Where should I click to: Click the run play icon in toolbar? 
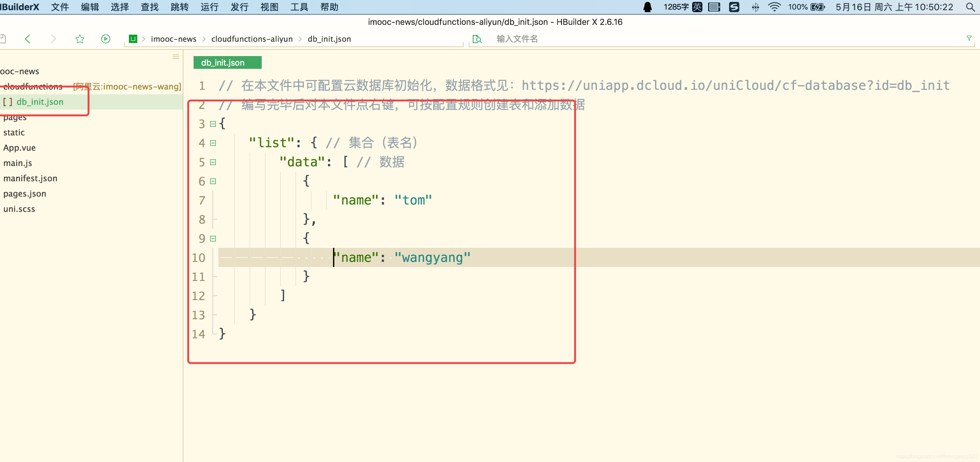[106, 39]
